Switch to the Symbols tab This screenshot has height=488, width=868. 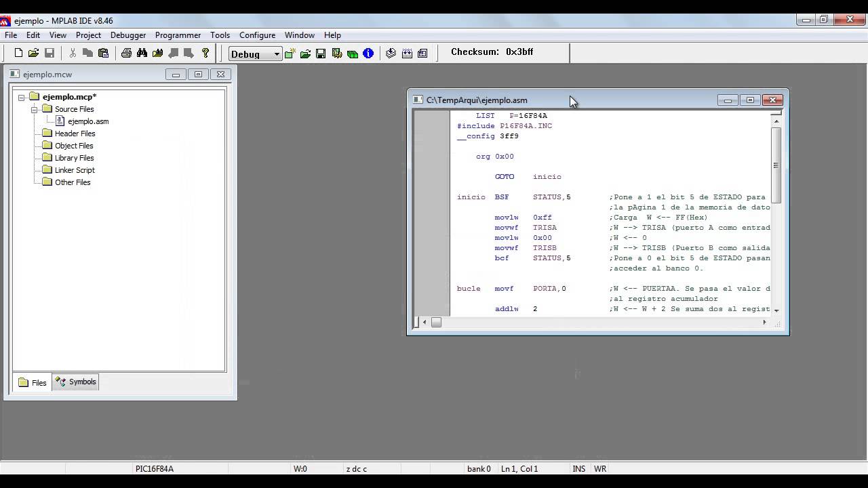(76, 382)
